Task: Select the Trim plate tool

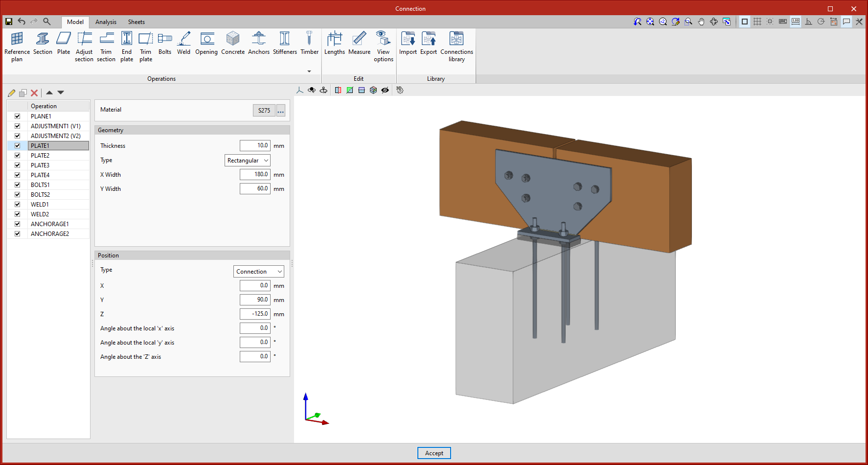Action: click(x=145, y=46)
